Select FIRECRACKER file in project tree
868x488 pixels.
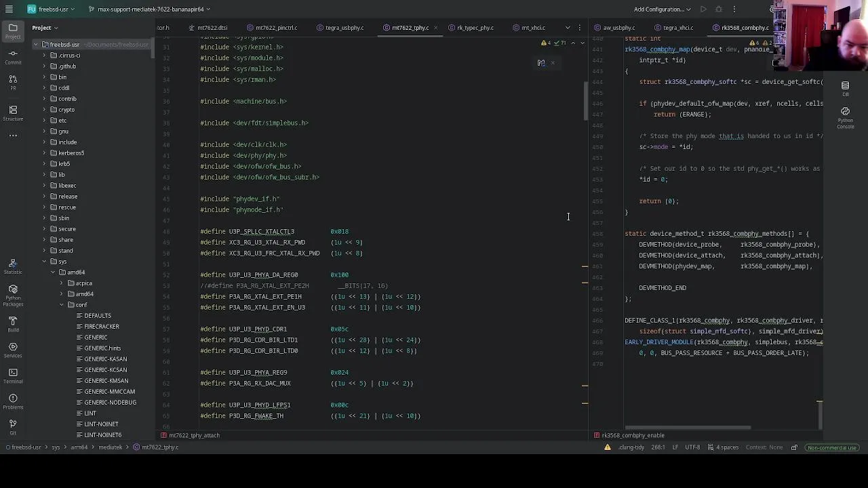pos(101,327)
